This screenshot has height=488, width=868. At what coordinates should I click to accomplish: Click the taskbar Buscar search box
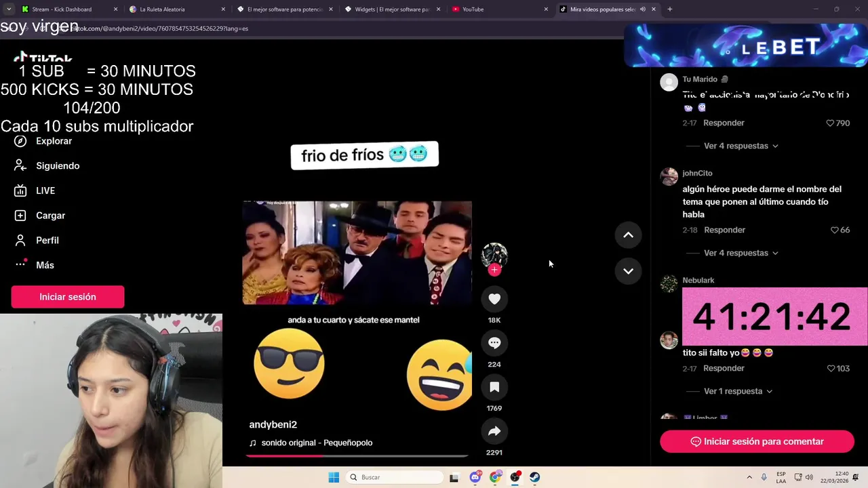pos(395,477)
